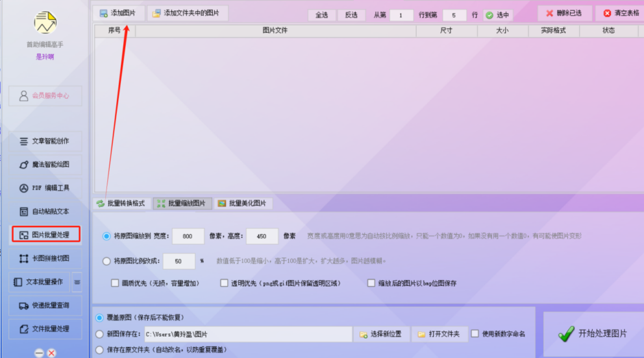Edit the 从第 start row field
The height and width of the screenshot is (358, 644).
(x=401, y=15)
